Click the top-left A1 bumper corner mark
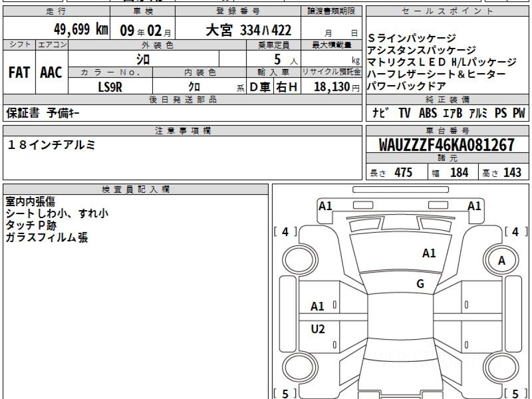This screenshot has height=399, width=532. tap(325, 206)
